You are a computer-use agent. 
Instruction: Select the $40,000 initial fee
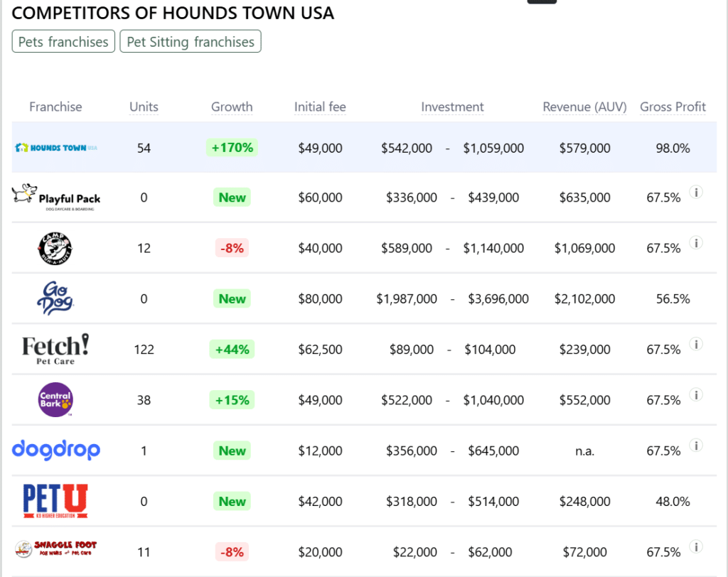tap(320, 248)
